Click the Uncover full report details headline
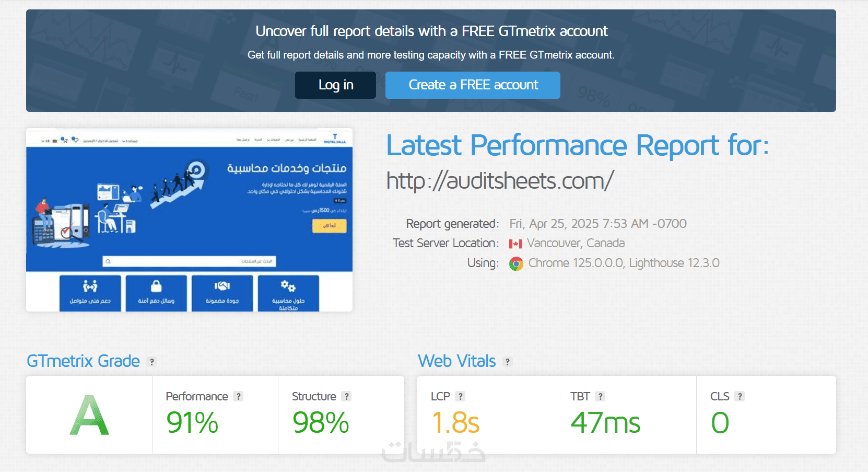The width and height of the screenshot is (868, 472). tap(431, 31)
